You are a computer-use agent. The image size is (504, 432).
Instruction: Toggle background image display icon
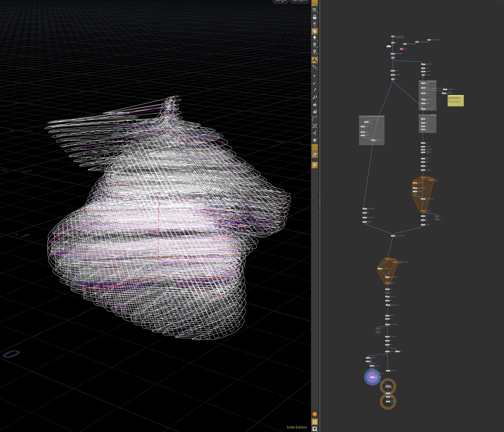[315, 155]
